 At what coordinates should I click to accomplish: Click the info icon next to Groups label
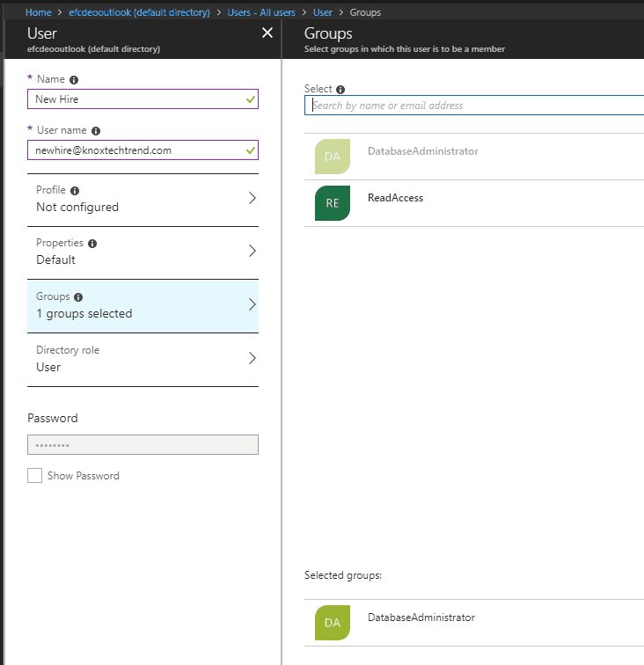pyautogui.click(x=79, y=297)
